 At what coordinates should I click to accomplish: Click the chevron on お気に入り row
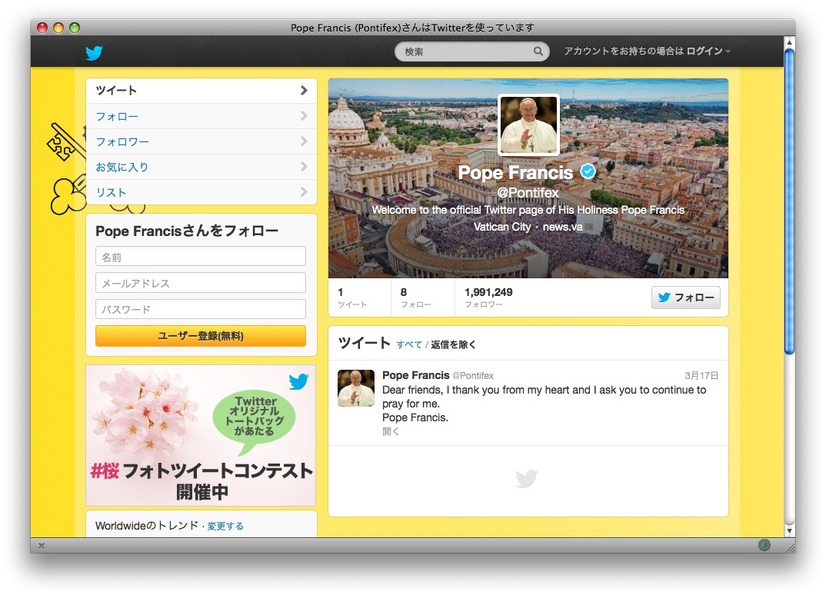click(x=304, y=167)
